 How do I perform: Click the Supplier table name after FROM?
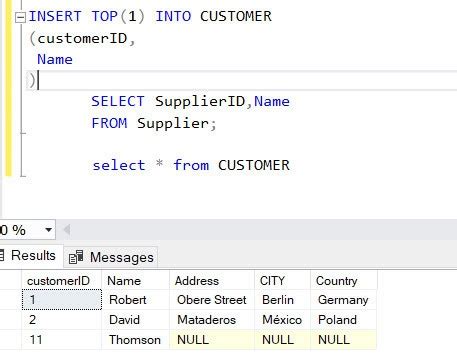coord(173,124)
